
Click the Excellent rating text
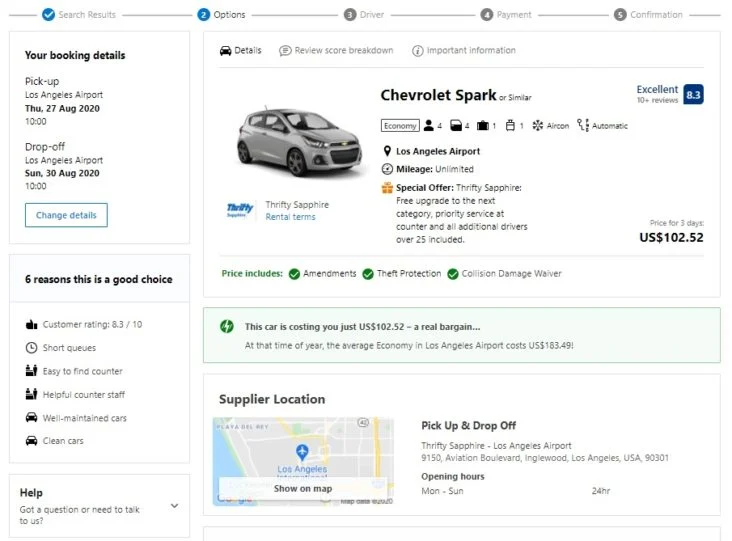point(657,89)
